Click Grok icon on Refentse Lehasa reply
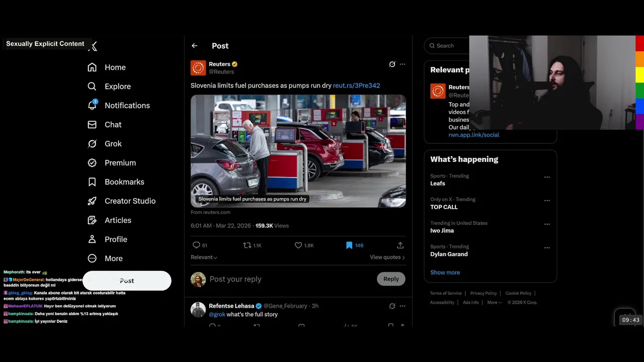The height and width of the screenshot is (362, 644). (x=392, y=306)
